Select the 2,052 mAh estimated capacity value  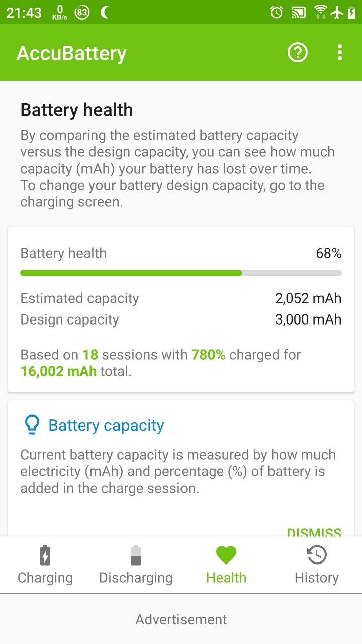[x=308, y=298]
